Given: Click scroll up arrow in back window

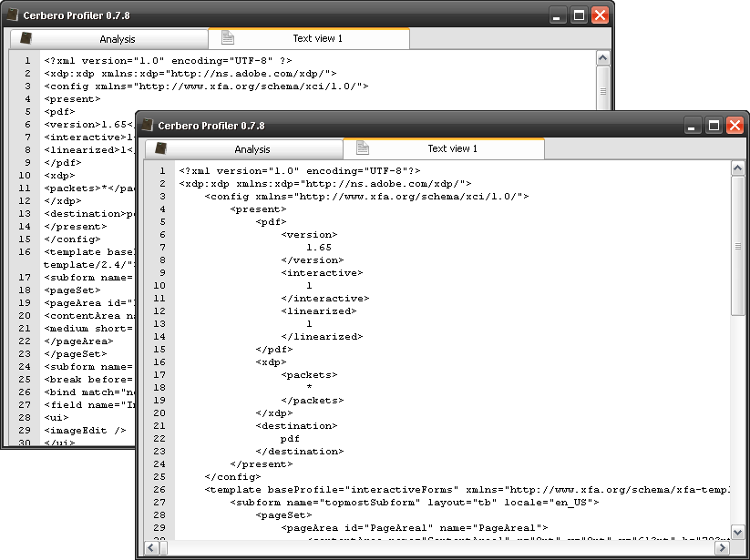Looking at the screenshot, I should point(602,57).
